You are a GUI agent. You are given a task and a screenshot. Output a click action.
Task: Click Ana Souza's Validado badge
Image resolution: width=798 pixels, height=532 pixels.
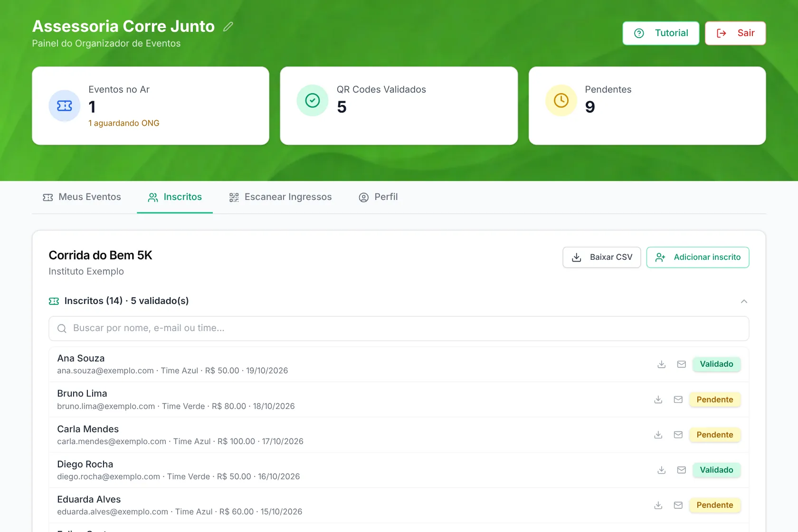716,364
